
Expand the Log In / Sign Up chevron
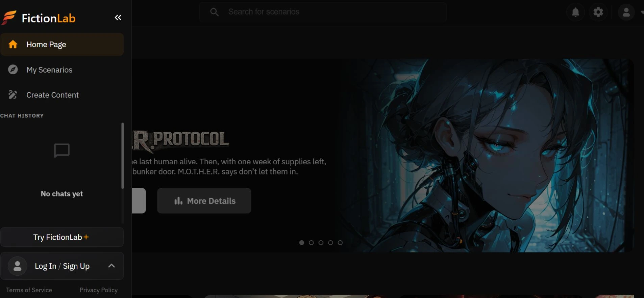pyautogui.click(x=112, y=266)
